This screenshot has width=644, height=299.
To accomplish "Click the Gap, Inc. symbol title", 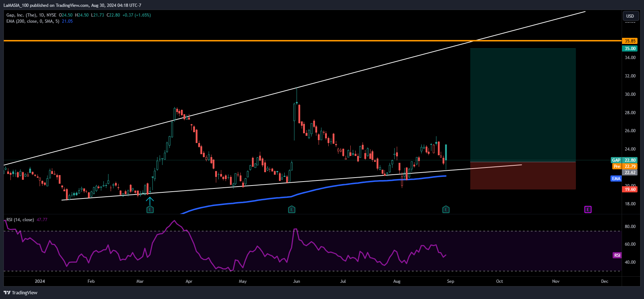I will coord(31,15).
